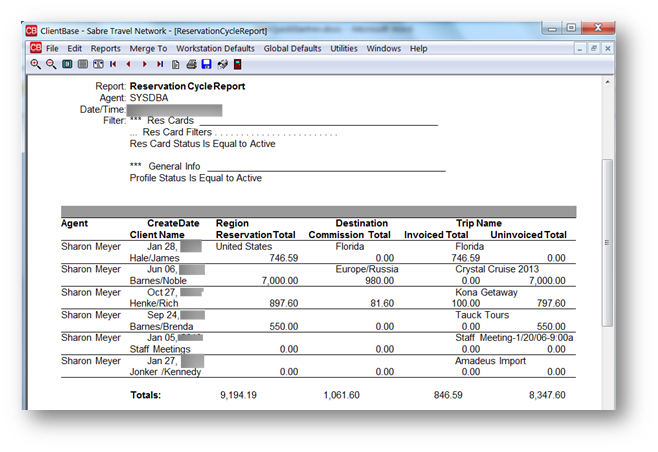Click the red exit door icon

[237, 64]
